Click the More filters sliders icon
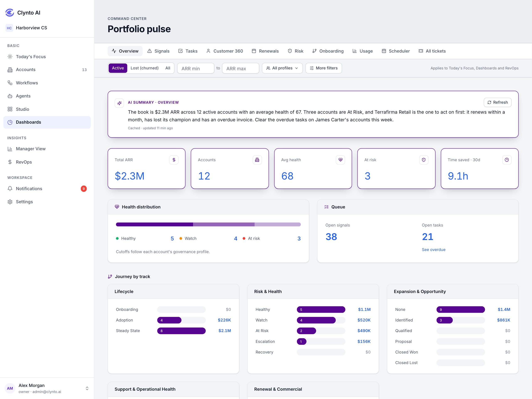Screen dimensions: 532x399 coord(312,68)
